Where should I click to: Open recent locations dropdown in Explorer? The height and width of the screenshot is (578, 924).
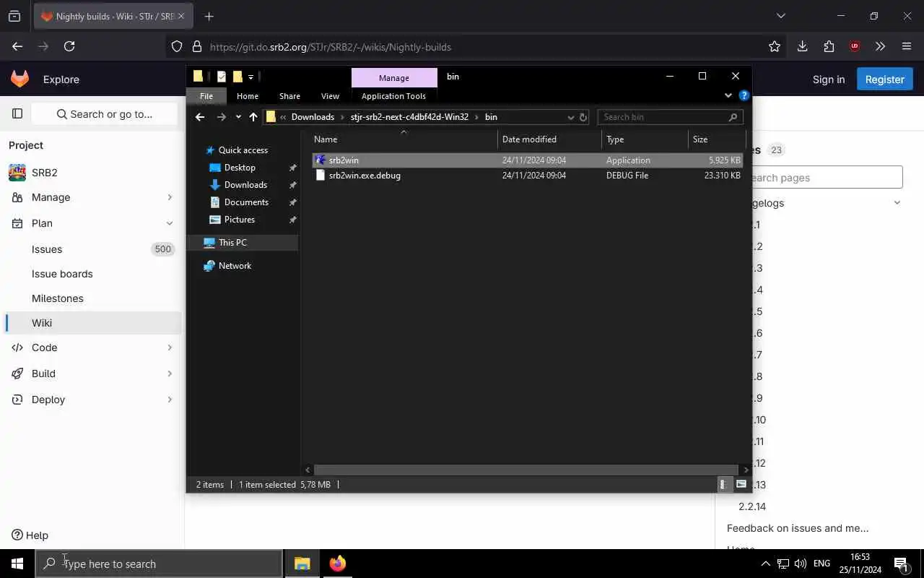(238, 117)
